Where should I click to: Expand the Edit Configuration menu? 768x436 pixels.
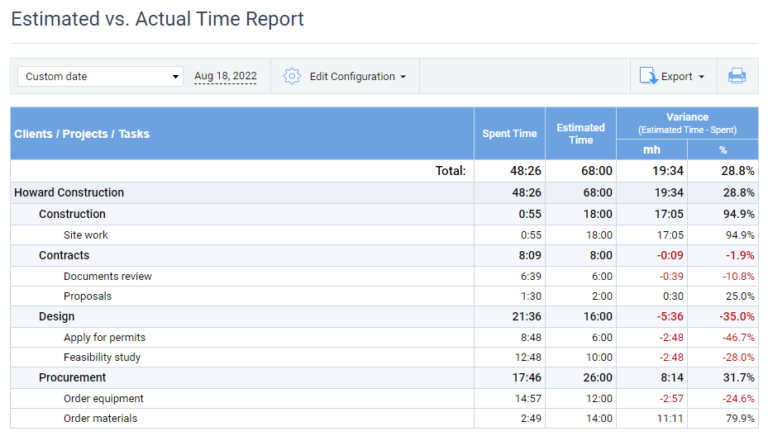[357, 76]
